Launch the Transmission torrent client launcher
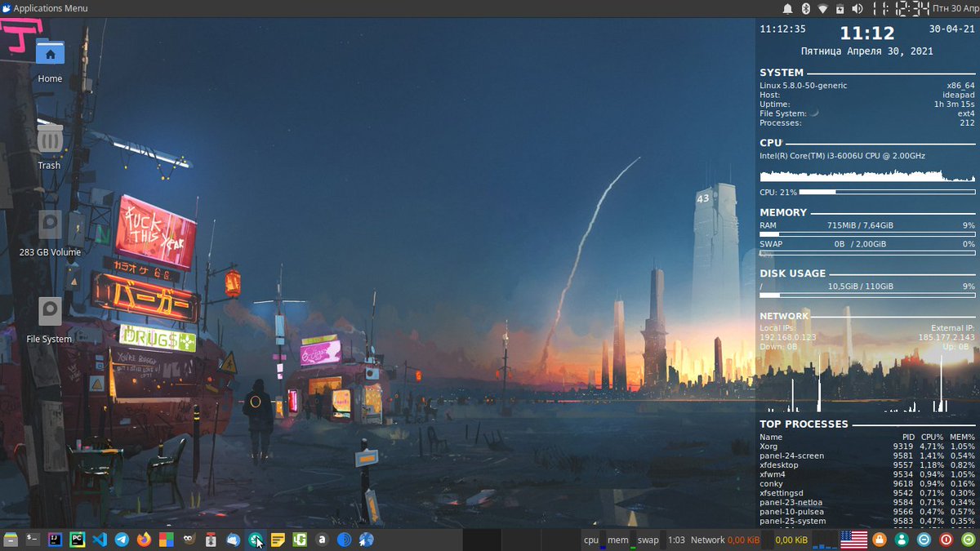The width and height of the screenshot is (980, 551). tap(211, 540)
